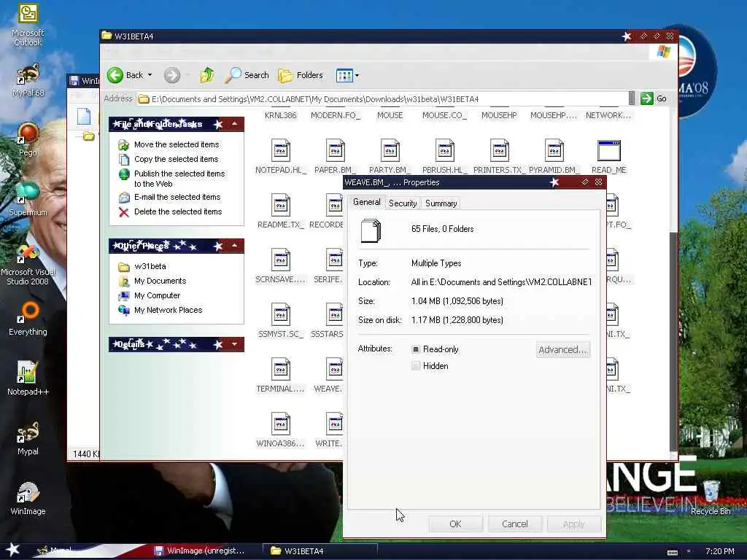Image resolution: width=747 pixels, height=560 pixels.
Task: Open the Mypal desktop shortcut
Action: point(28,438)
